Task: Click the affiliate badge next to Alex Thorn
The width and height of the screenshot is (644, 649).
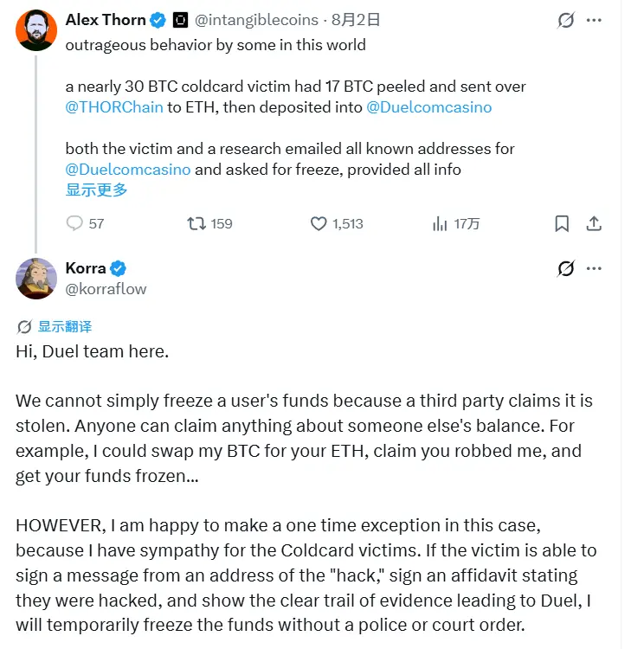Action: pyautogui.click(x=180, y=20)
